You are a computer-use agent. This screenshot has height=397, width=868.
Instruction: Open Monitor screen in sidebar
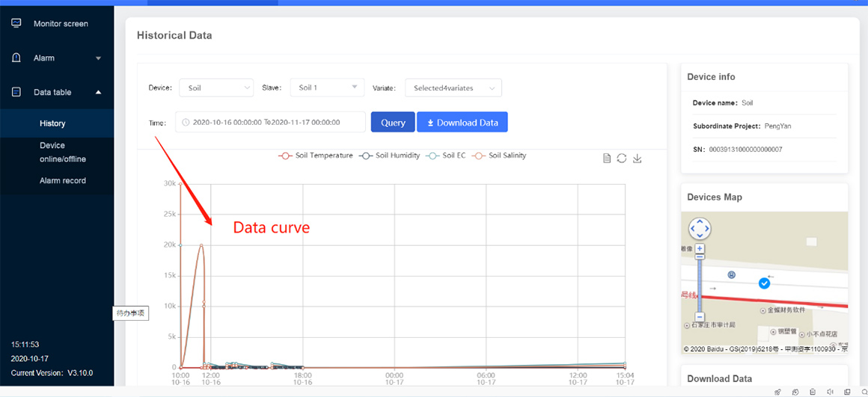point(61,24)
